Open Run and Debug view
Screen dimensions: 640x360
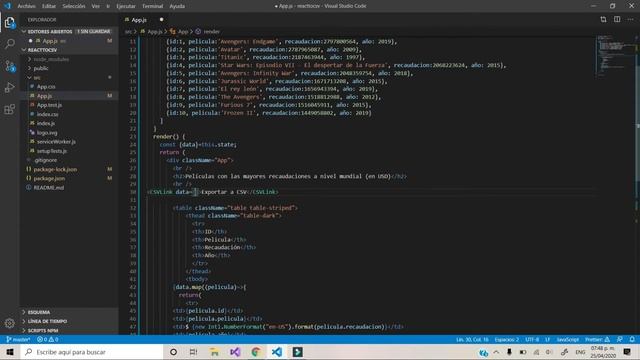(10, 87)
